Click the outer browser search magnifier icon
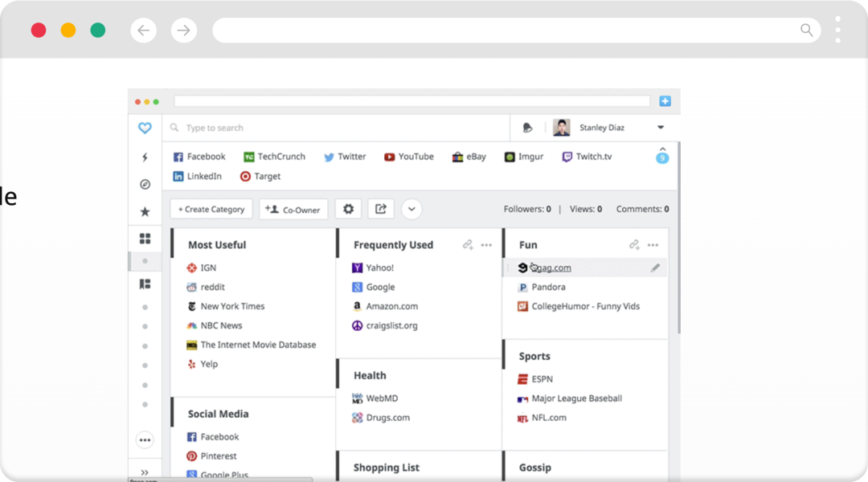 807,30
